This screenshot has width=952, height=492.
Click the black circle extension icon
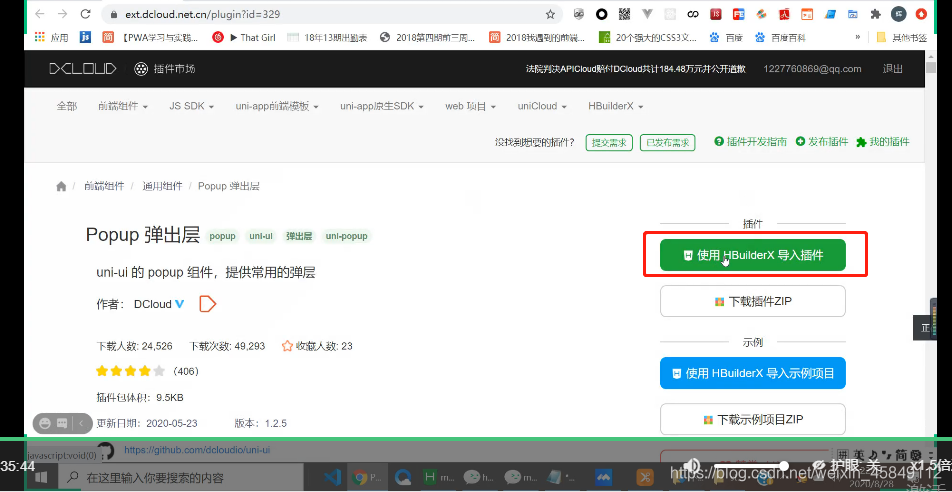coord(601,13)
